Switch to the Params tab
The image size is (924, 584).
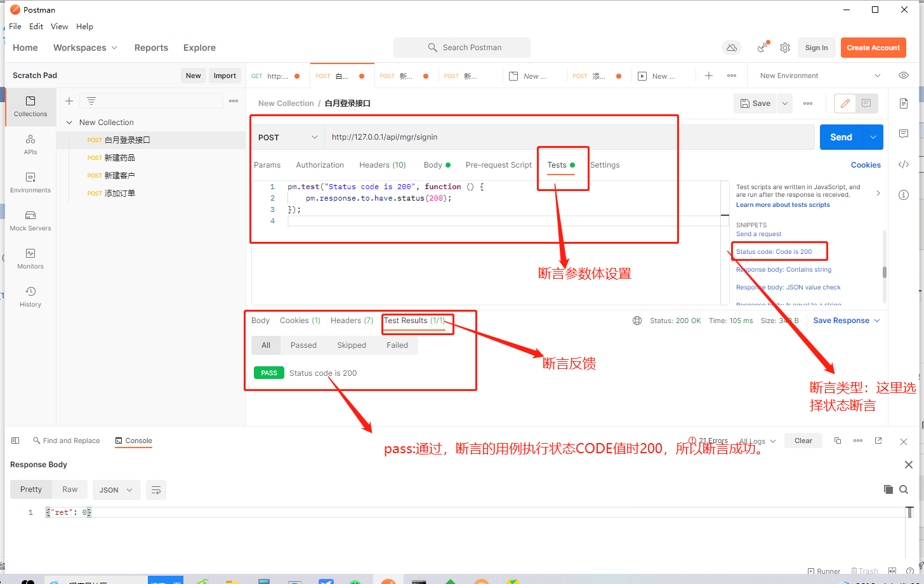click(267, 165)
